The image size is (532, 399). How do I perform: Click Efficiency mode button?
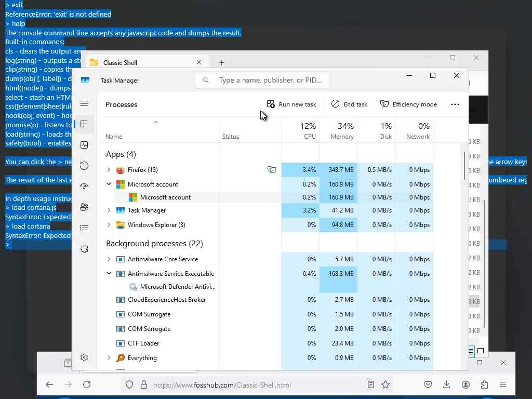click(408, 104)
